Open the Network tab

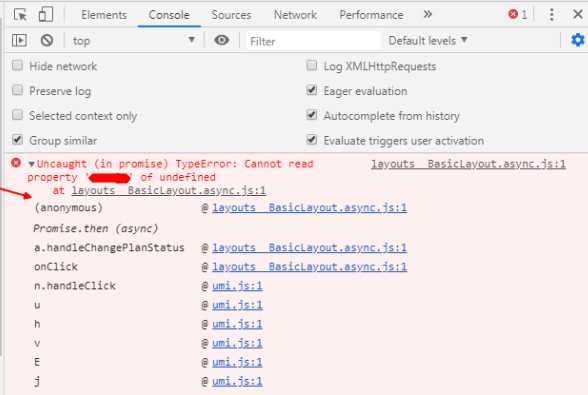coord(295,15)
